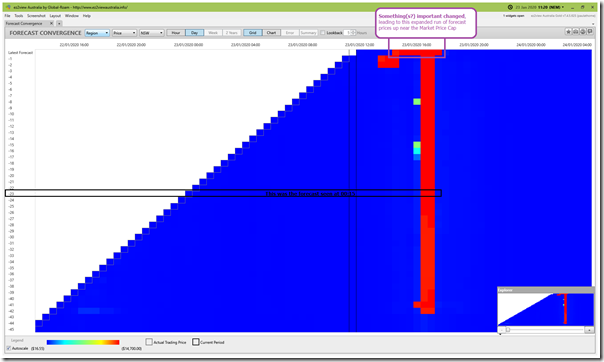Click the comment icon in widget toolbar
Screen dimensions: 604x362
[x=590, y=32]
